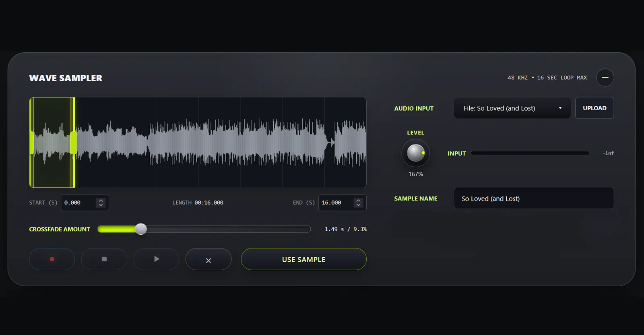The image size is (644, 335).
Task: Click the Crossfade Amount slider handle
Action: 141,229
